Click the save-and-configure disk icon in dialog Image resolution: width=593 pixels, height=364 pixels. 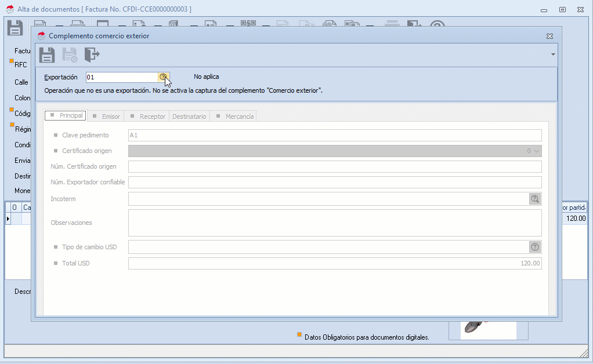point(70,55)
